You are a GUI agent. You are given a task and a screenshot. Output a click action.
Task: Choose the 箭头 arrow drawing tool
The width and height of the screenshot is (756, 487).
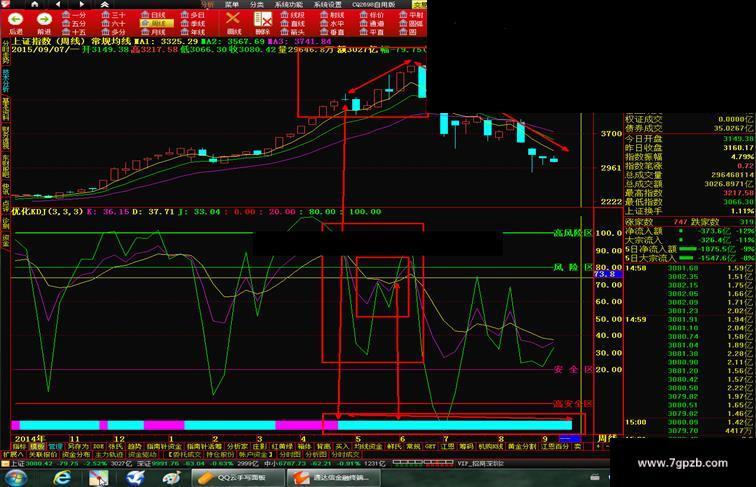[x=293, y=32]
